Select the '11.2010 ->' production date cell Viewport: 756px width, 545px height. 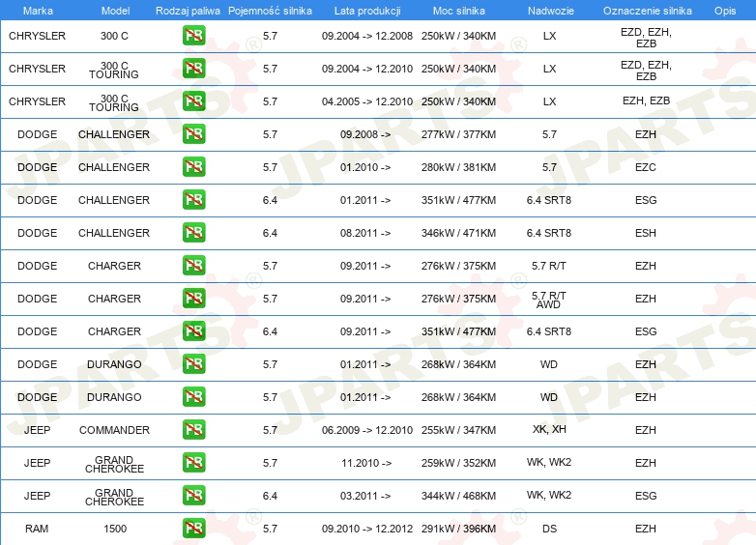tap(366, 463)
